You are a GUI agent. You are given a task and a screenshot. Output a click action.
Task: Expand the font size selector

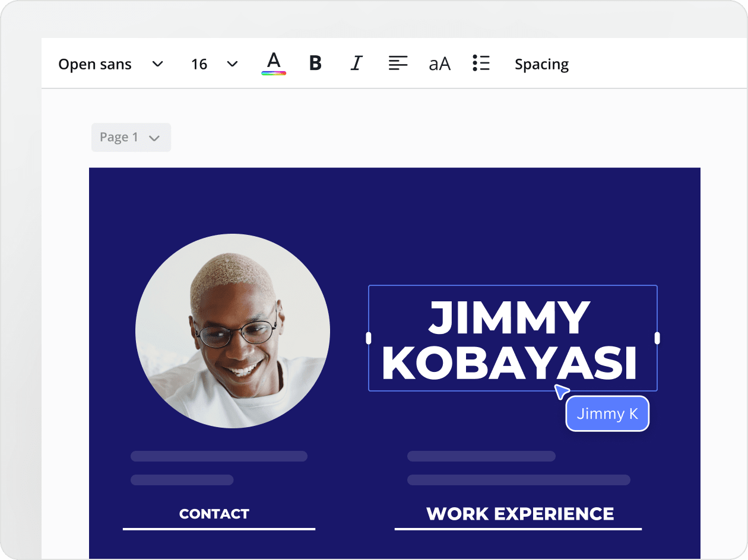[232, 63]
